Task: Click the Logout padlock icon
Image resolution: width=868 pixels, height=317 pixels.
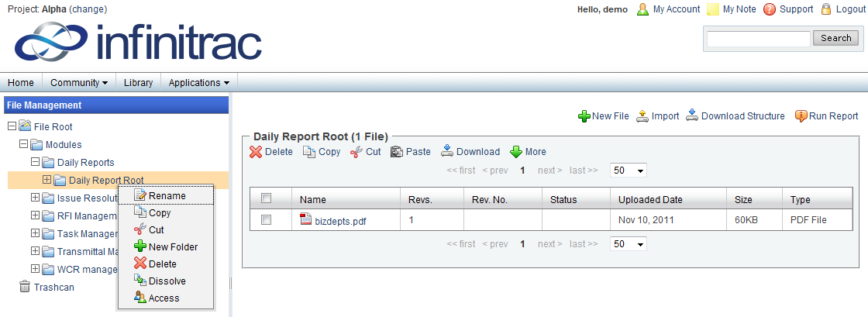Action: pos(826,9)
